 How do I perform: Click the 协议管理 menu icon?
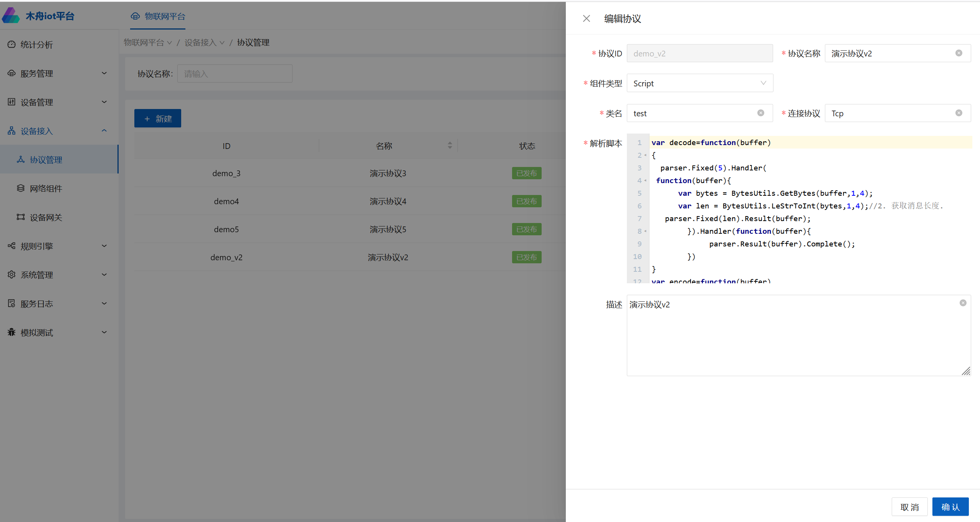pyautogui.click(x=21, y=160)
